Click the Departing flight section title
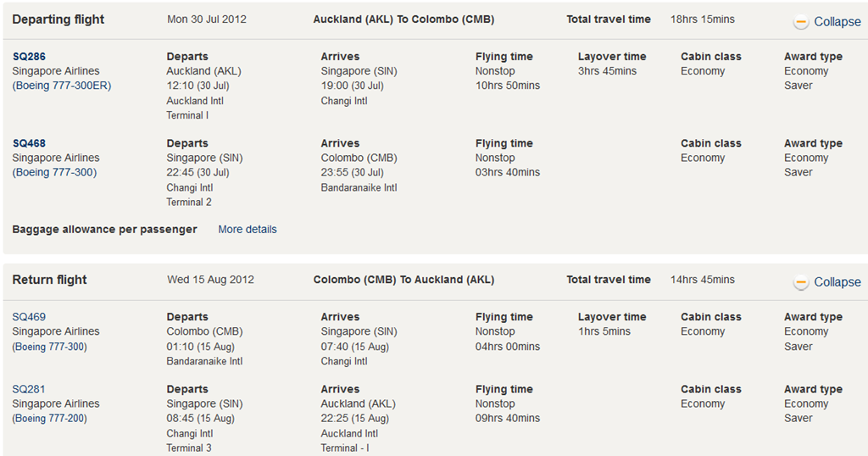Screen dimensions: 868x456 (58, 19)
